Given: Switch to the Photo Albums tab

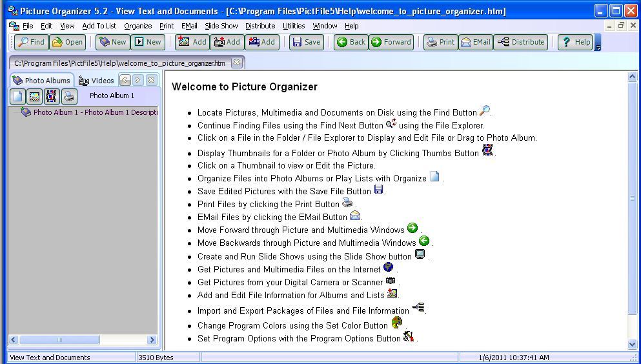Looking at the screenshot, I should 41,81.
